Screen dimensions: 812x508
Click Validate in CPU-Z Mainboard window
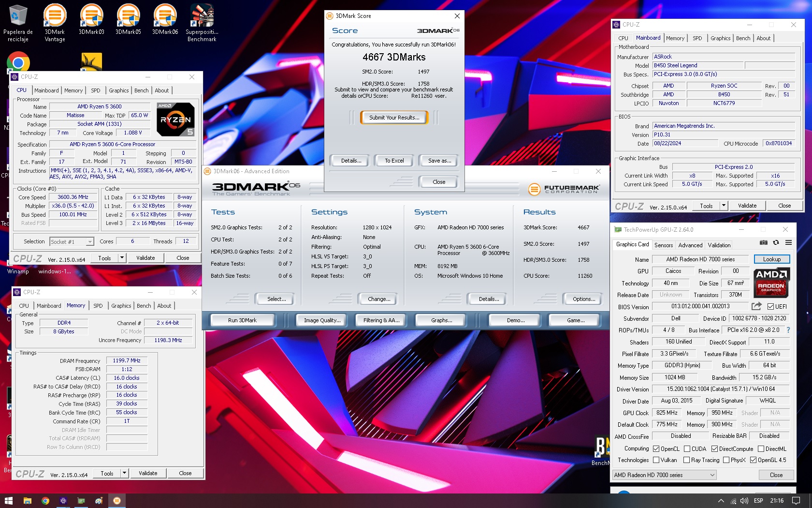tap(747, 206)
